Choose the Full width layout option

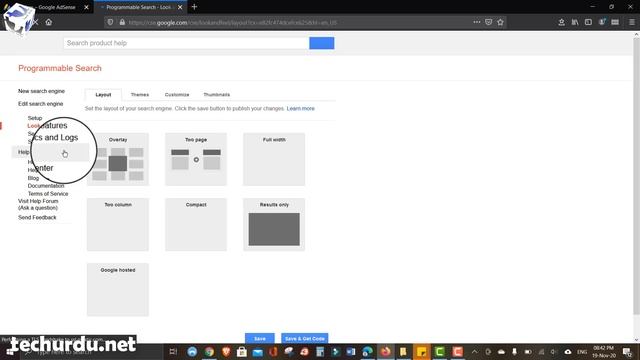274,159
